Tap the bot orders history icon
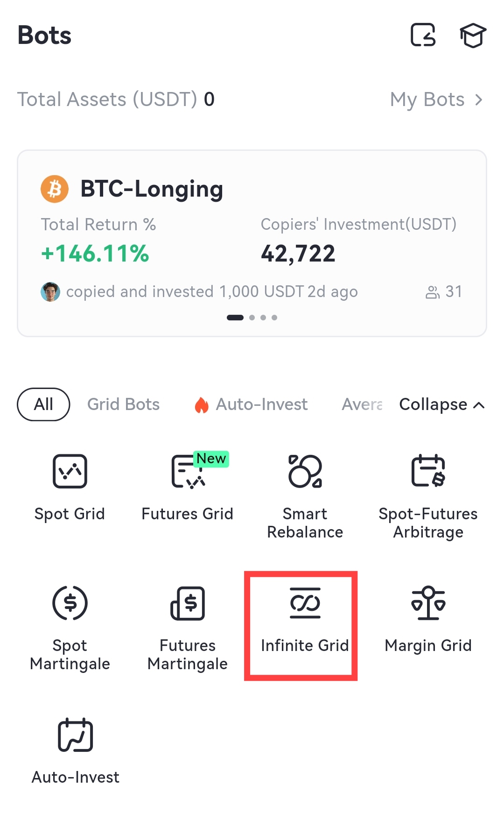This screenshot has height=820, width=504. (x=423, y=35)
